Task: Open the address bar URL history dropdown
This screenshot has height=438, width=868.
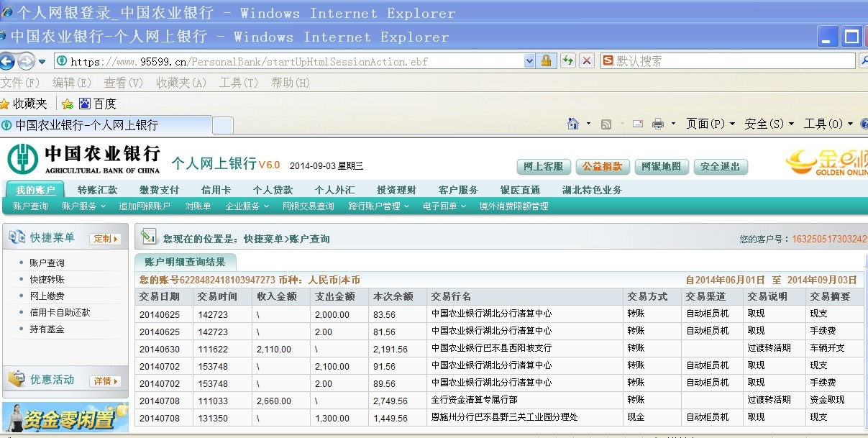Action: point(530,61)
